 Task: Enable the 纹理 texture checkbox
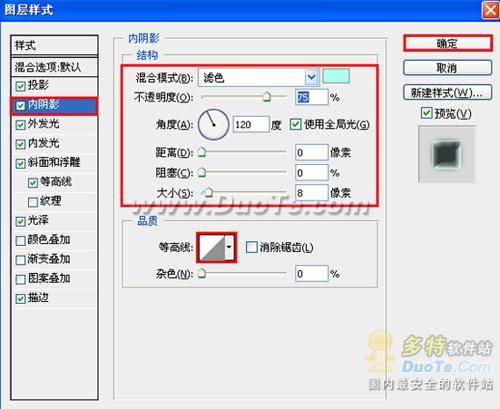[x=33, y=202]
